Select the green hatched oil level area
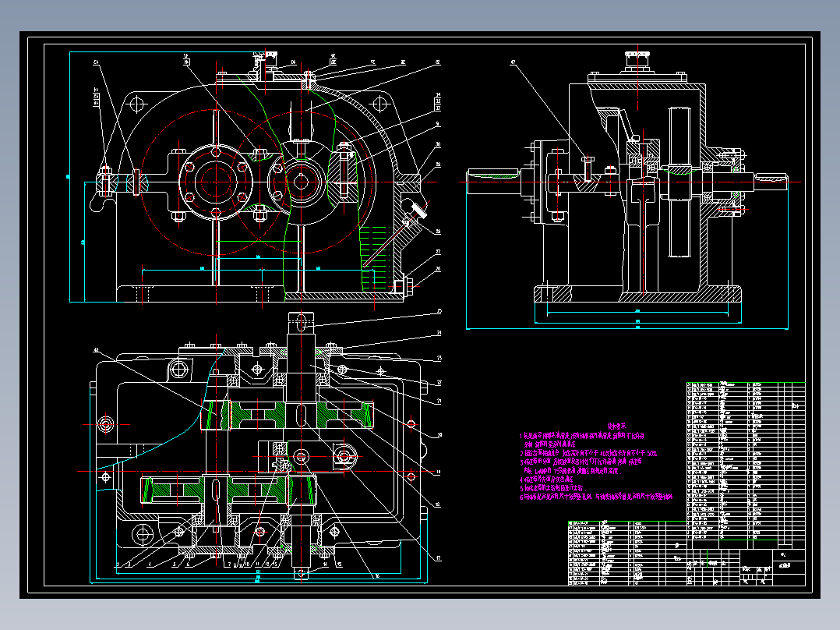840x630 pixels. pyautogui.click(x=376, y=258)
